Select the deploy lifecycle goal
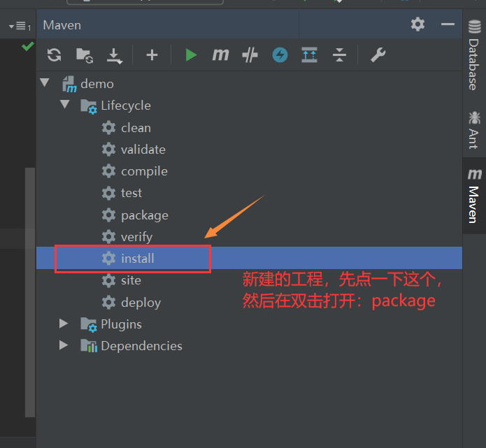This screenshot has height=448, width=486. click(x=249, y=303)
